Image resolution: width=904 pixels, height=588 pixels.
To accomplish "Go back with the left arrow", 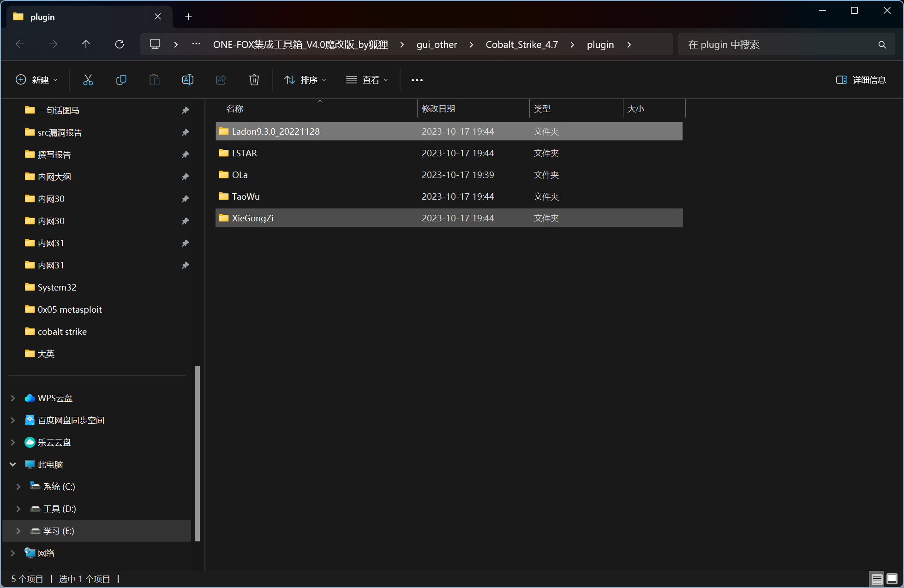I will pyautogui.click(x=20, y=44).
